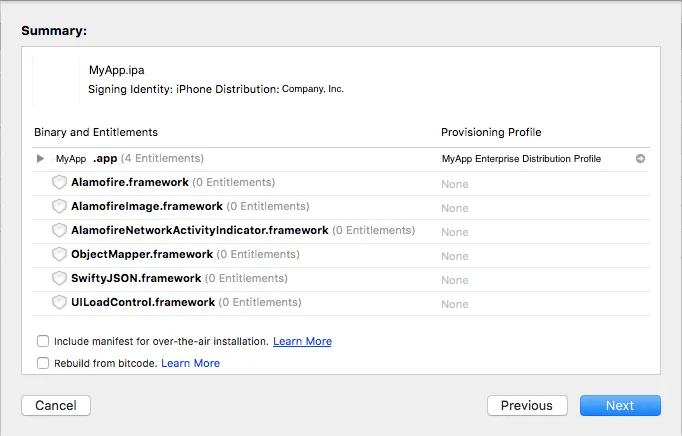Click the MyApp.ipa file thumbnail

pos(56,80)
